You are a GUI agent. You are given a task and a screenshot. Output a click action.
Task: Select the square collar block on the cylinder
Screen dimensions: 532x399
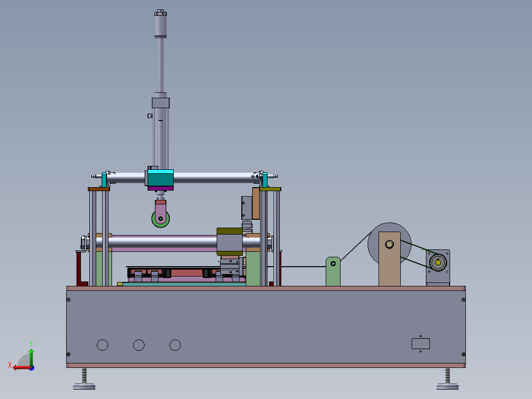click(160, 103)
